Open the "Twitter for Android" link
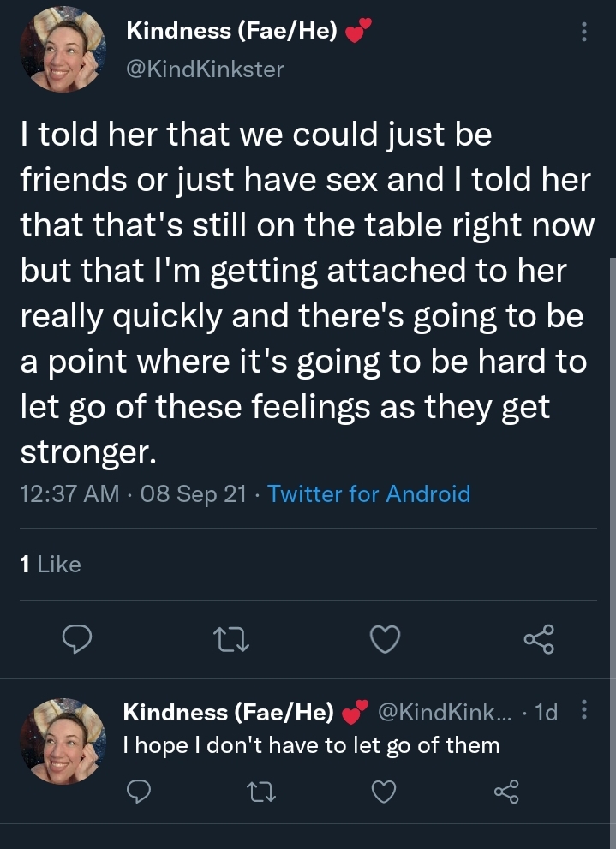The height and width of the screenshot is (849, 616). (x=368, y=493)
